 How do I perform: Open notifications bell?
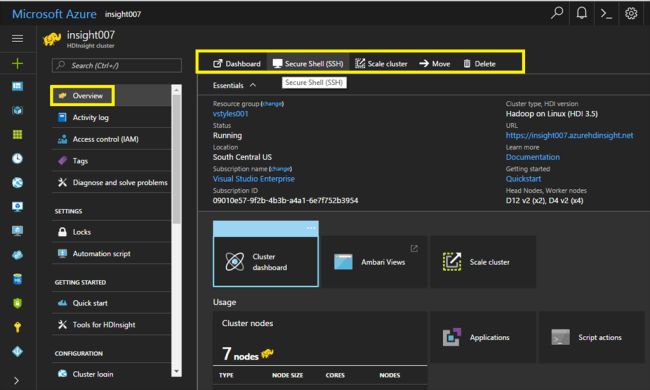coord(582,13)
